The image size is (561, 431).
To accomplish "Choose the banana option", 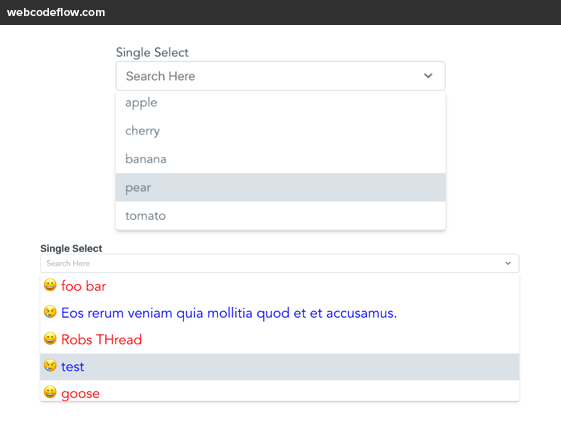I will pyautogui.click(x=280, y=159).
